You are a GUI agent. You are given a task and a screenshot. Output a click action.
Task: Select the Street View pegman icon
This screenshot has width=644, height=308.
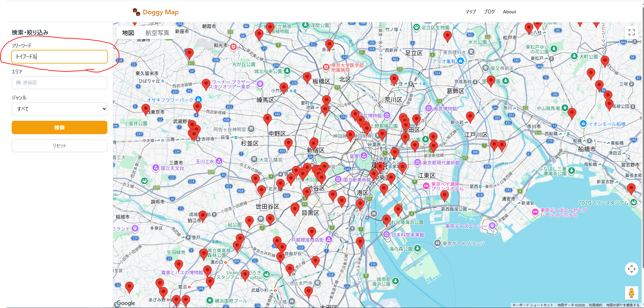click(x=631, y=293)
